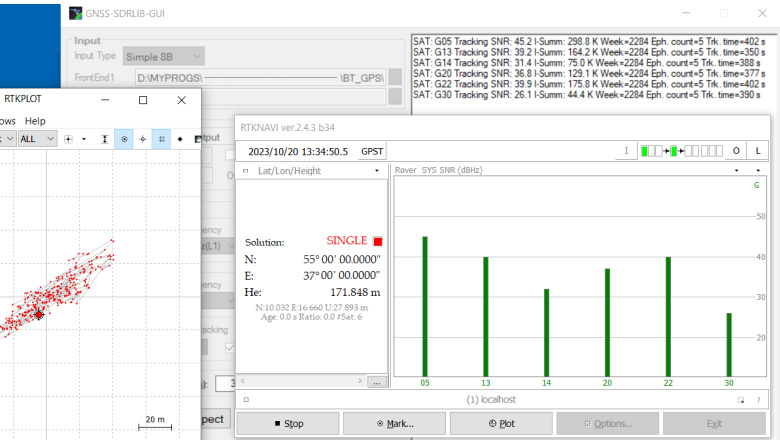Screen dimensions: 780x440
Task: Close the RTKPLOT window
Action: coord(182,100)
